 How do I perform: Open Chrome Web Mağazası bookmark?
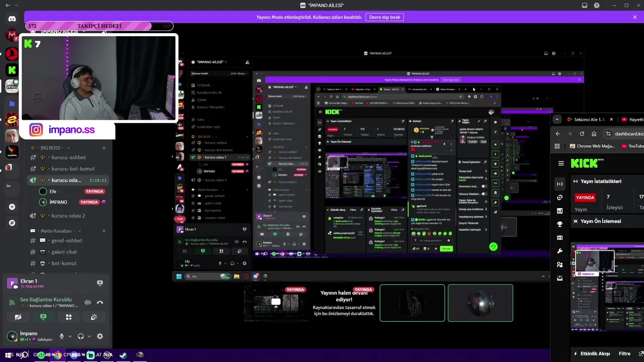[592, 146]
